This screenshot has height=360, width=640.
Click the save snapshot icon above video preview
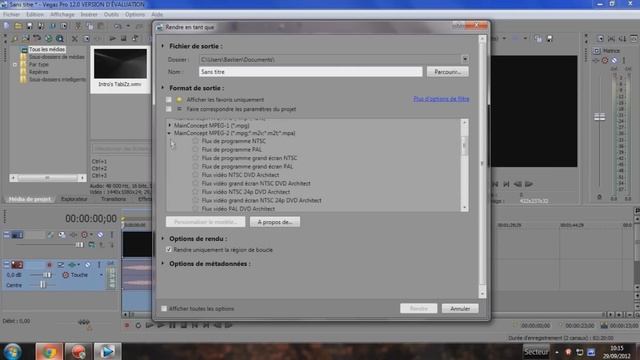click(x=549, y=39)
